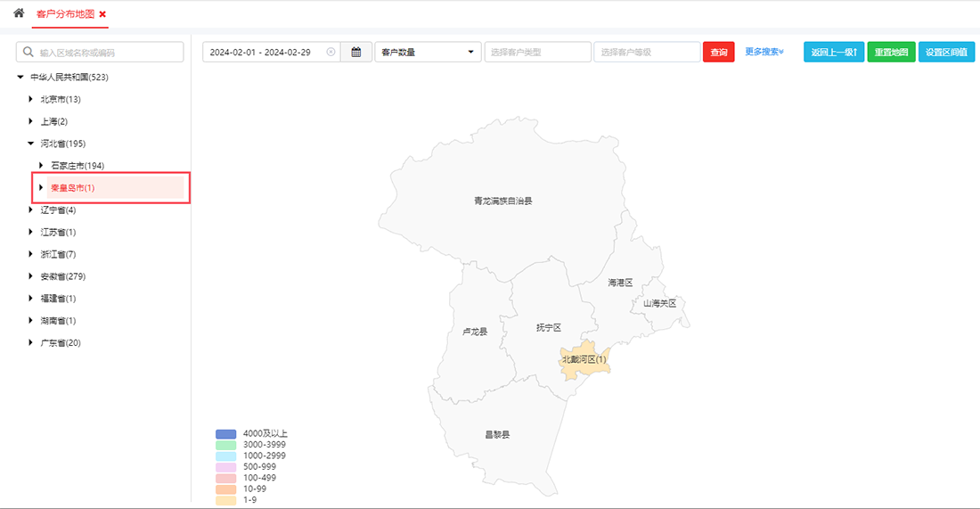Click the 返回上一级 button
Viewport: 980px width, 509px height.
[833, 53]
